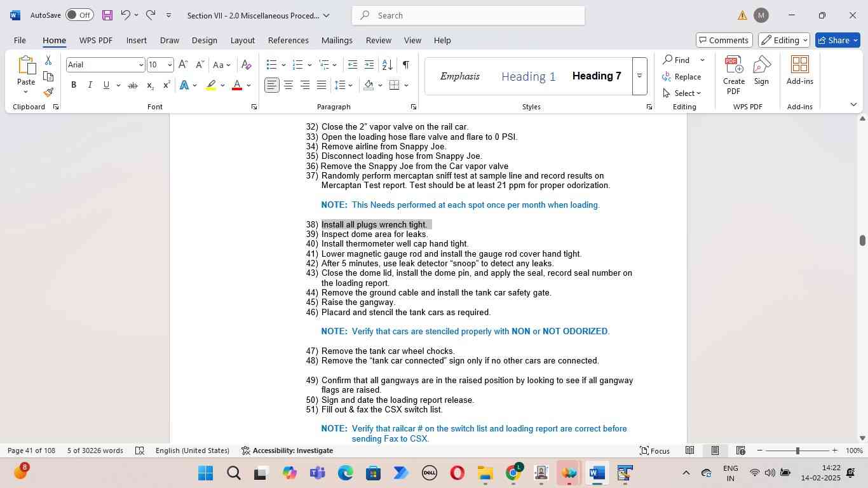This screenshot has width=868, height=488.
Task: Apply superscript formatting
Action: pos(166,85)
